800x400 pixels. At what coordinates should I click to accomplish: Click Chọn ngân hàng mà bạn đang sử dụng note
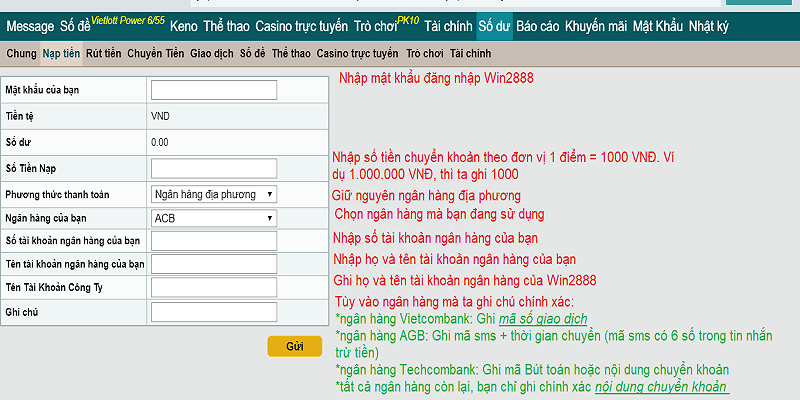tap(439, 214)
